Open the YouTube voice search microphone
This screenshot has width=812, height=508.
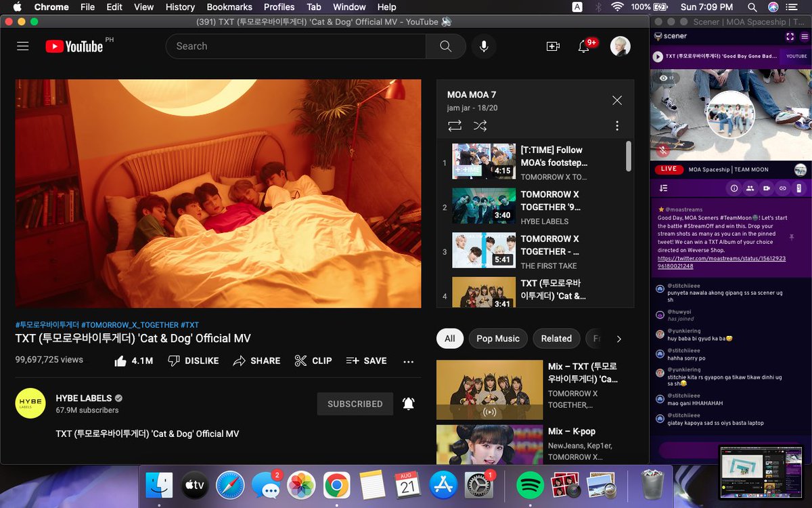coord(483,46)
